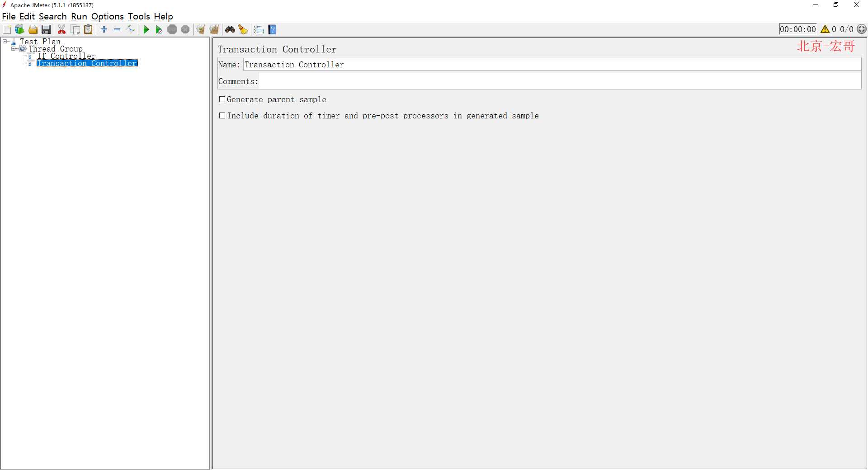Collapse all nodes with the minus icon
The width and height of the screenshot is (868, 470).
point(117,29)
